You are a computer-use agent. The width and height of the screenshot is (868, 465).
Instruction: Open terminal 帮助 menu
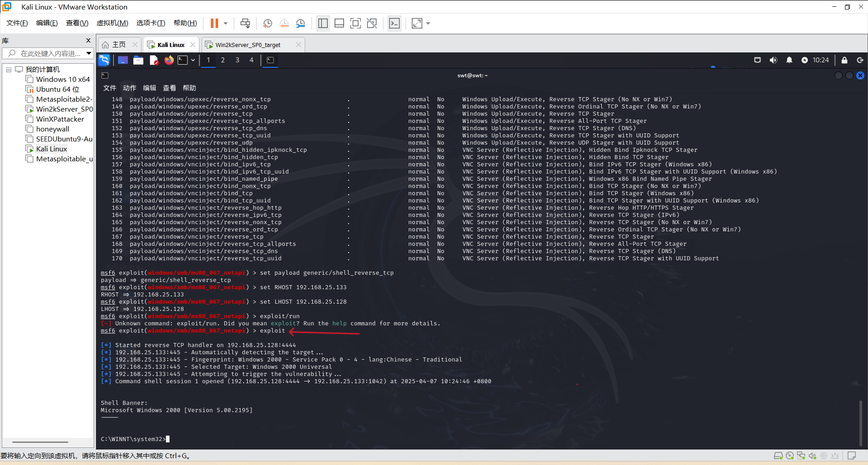click(x=189, y=88)
